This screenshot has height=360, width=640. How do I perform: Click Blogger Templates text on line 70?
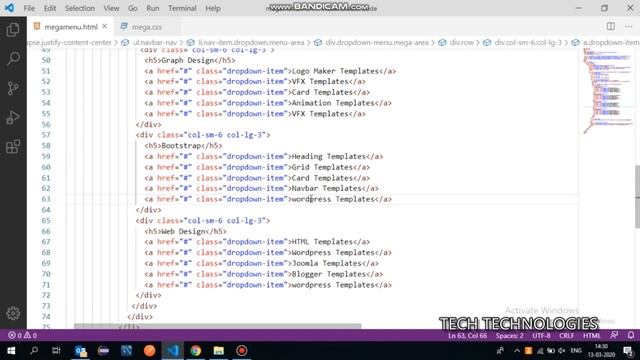tap(329, 274)
